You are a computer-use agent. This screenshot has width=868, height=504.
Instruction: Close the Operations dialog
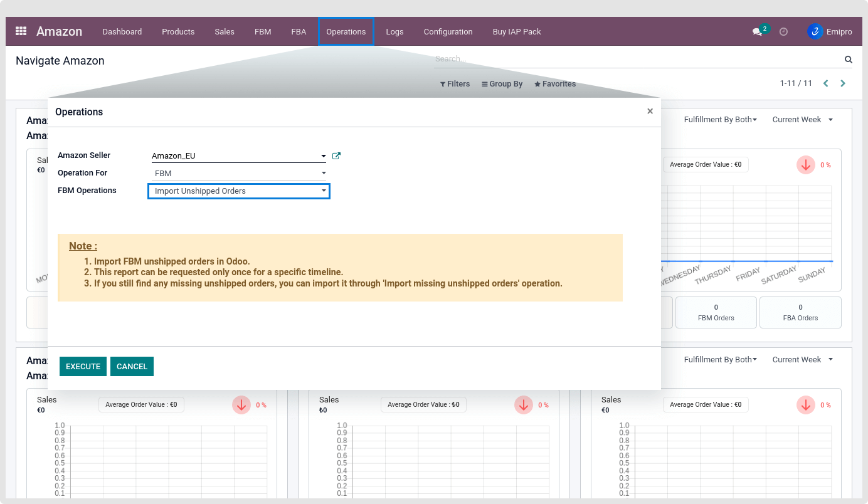pos(650,111)
